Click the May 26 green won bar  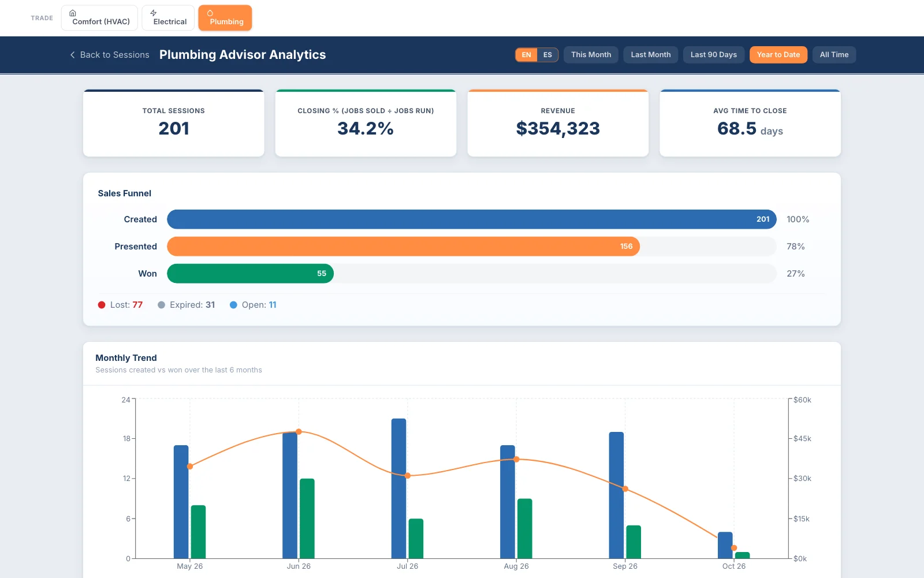click(198, 532)
